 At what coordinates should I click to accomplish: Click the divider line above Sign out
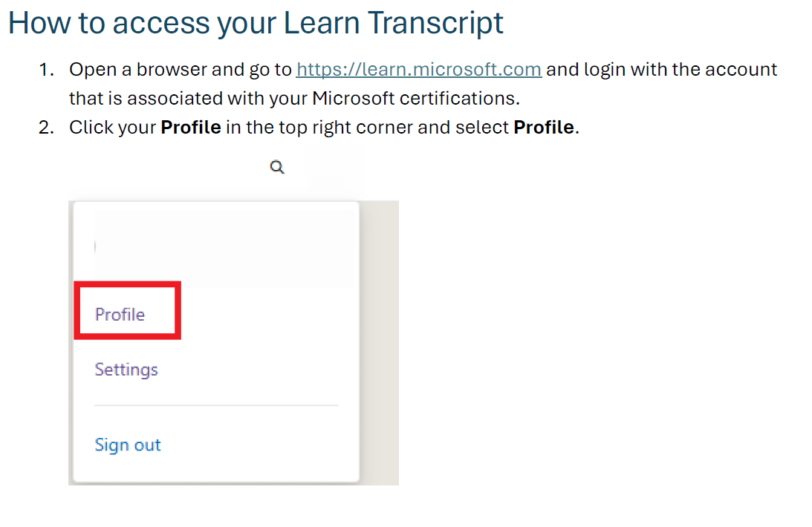[215, 405]
